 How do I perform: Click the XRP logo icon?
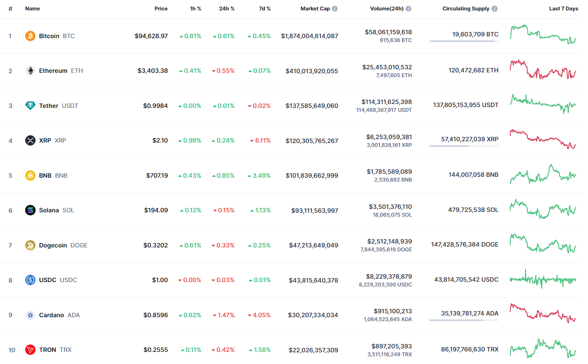coord(30,140)
